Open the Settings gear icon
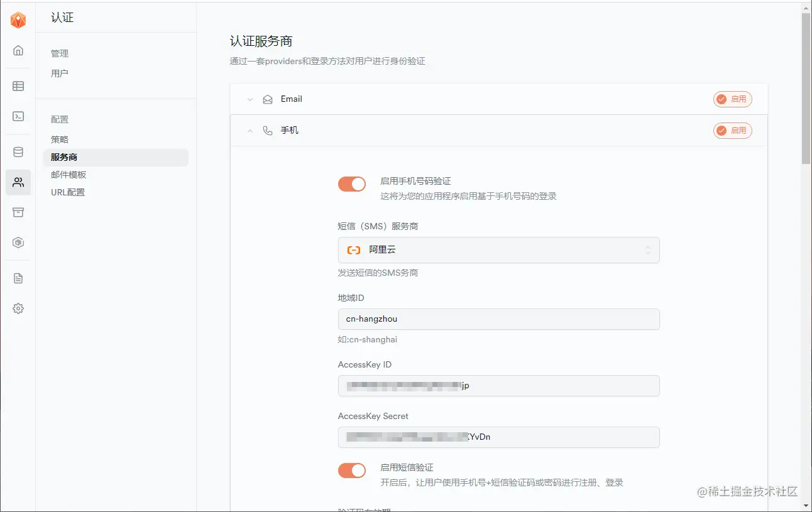The width and height of the screenshot is (812, 512). tap(18, 308)
